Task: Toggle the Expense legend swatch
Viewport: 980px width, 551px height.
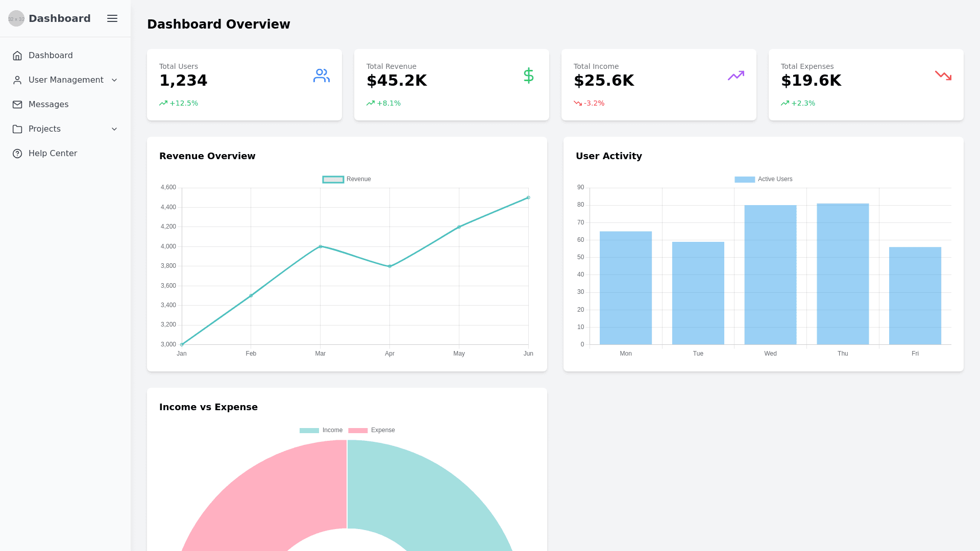Action: 358,430
